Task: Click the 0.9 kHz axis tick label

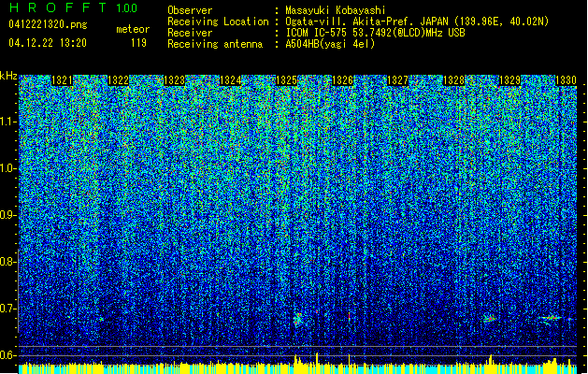Action: point(8,215)
